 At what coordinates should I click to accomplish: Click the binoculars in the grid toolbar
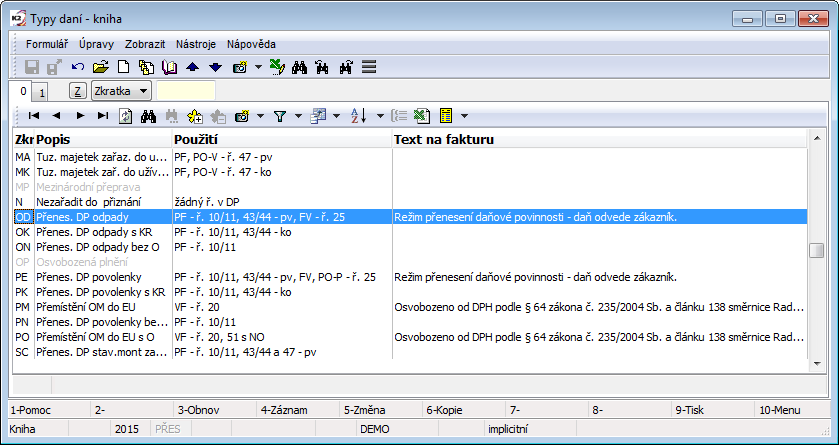(148, 116)
